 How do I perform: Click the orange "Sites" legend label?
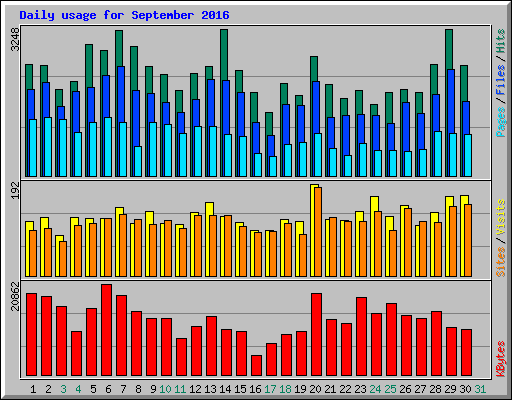[x=500, y=262]
